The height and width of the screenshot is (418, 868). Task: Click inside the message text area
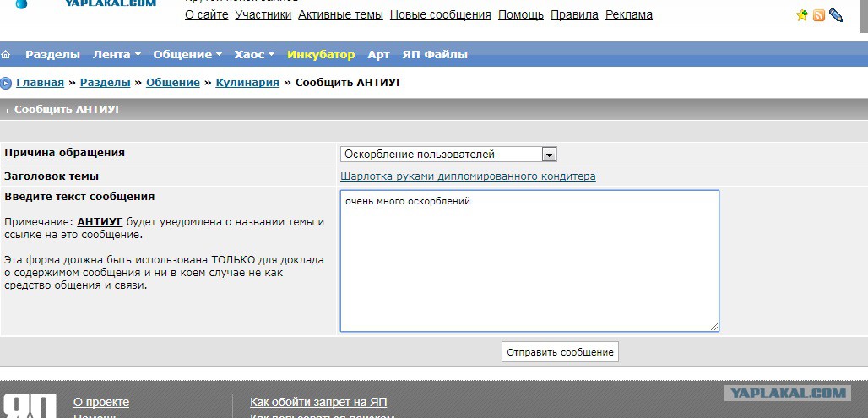(x=529, y=261)
